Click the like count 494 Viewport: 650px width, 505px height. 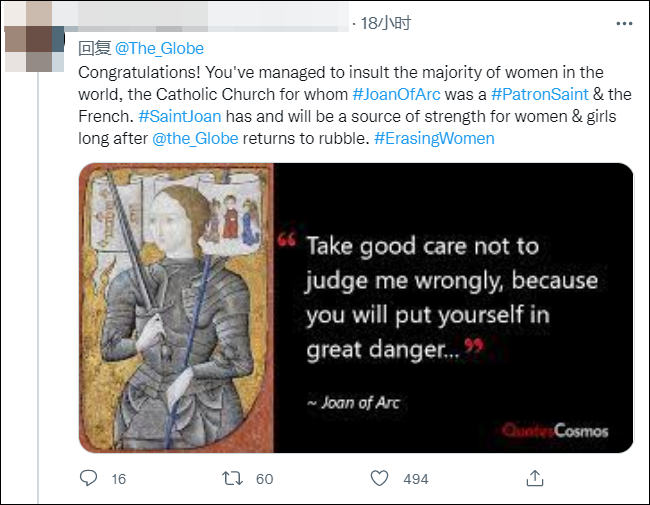(415, 479)
